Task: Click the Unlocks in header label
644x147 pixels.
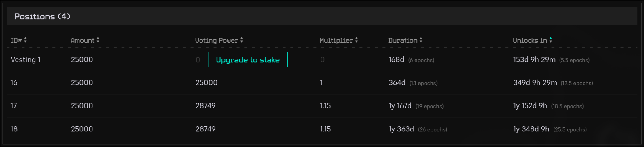Action: coord(530,40)
